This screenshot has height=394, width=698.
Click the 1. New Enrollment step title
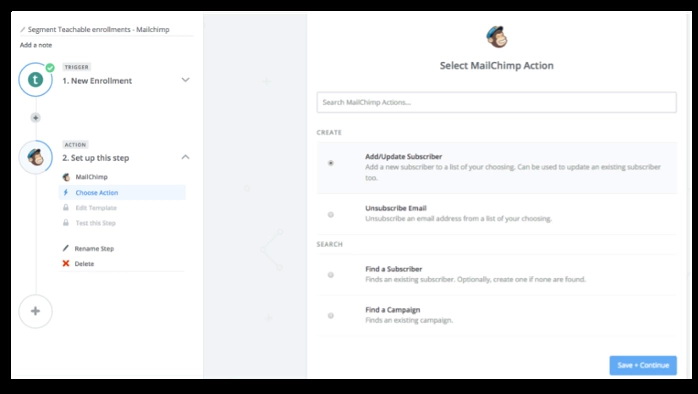coord(97,81)
